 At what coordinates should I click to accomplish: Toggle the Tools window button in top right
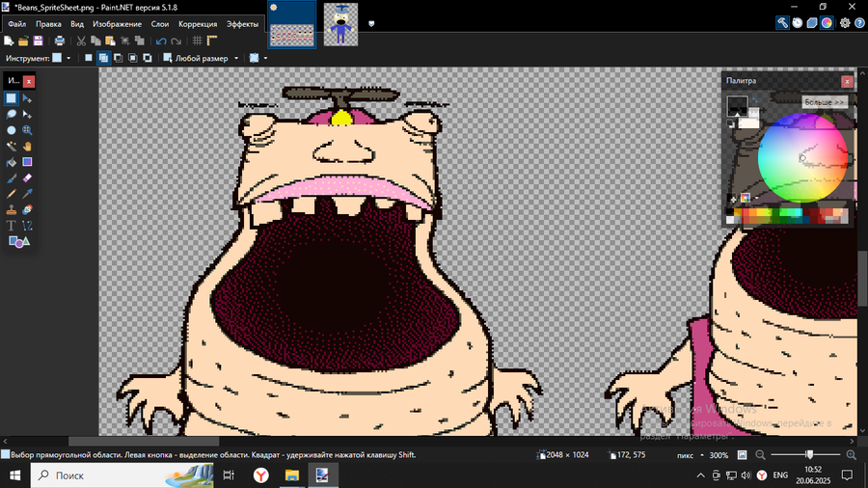click(x=782, y=23)
